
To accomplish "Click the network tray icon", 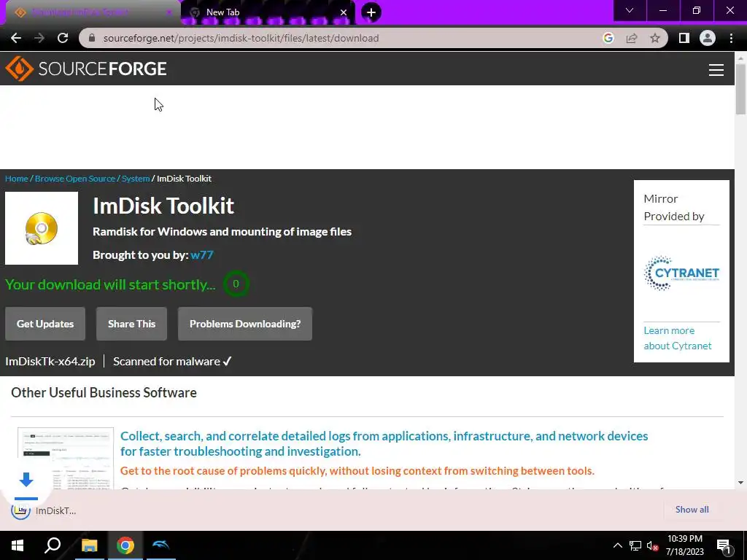I will pos(635,545).
